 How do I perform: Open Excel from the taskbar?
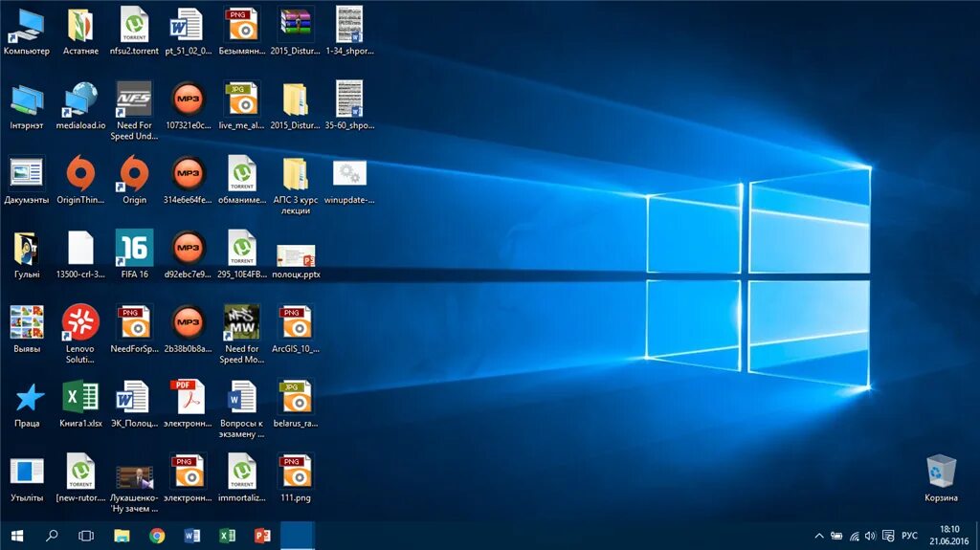[227, 536]
